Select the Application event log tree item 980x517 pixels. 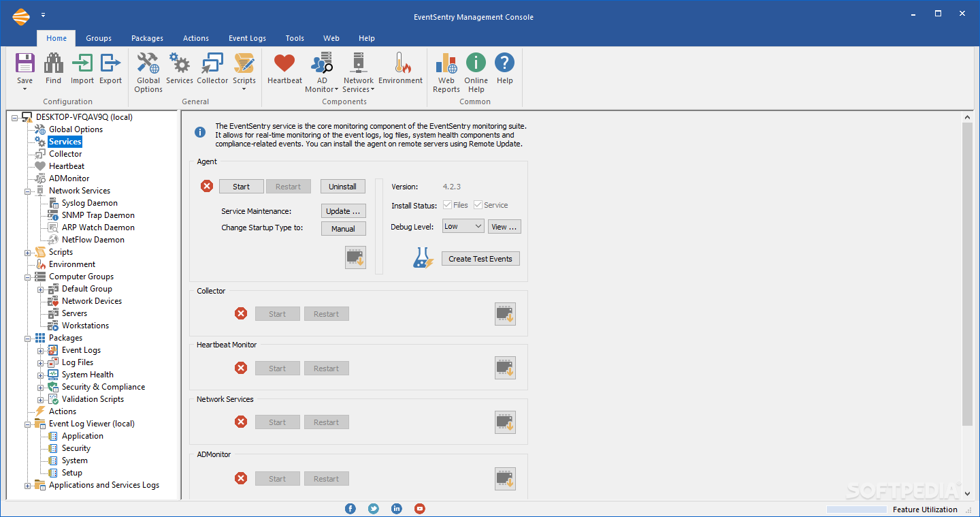click(82, 436)
